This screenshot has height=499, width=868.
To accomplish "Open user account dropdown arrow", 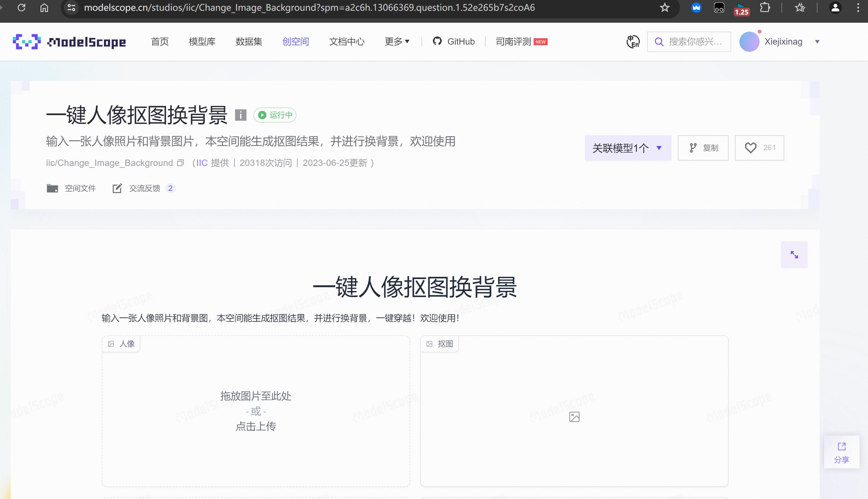I will 817,42.
